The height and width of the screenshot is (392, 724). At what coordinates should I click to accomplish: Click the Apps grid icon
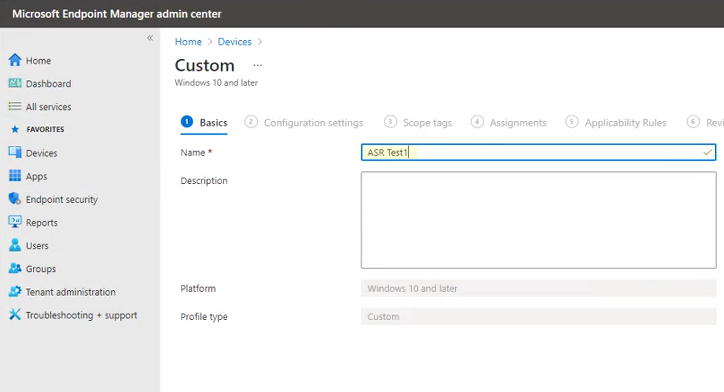pyautogui.click(x=15, y=176)
